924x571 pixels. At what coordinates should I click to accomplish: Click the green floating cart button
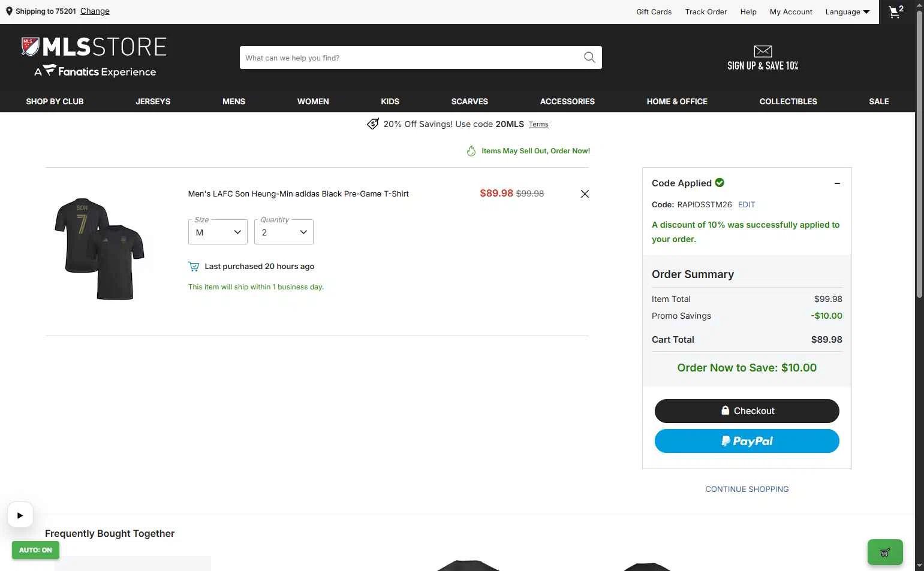[x=885, y=552]
